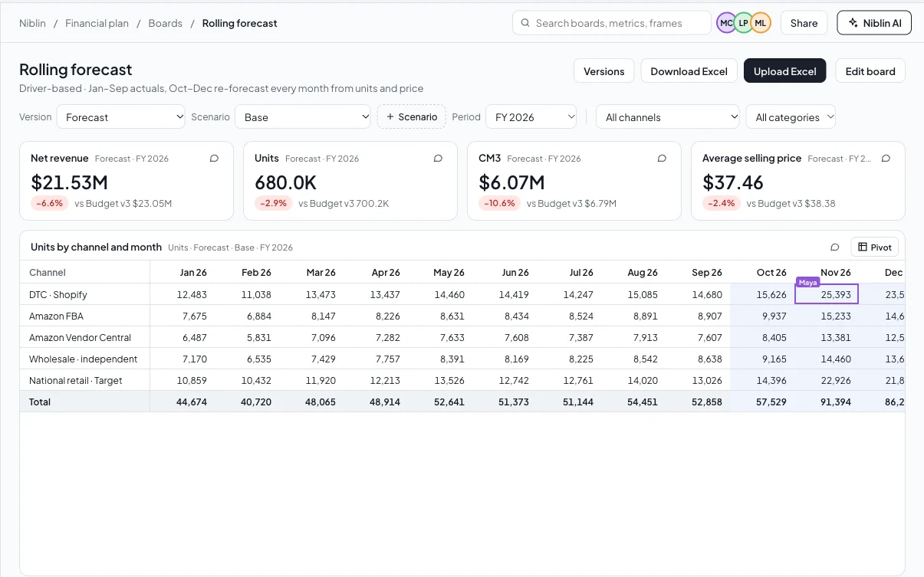Open the Version dropdown set to Forecast

coord(121,117)
